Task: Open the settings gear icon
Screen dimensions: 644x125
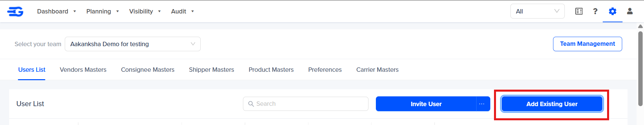Action: (x=612, y=11)
